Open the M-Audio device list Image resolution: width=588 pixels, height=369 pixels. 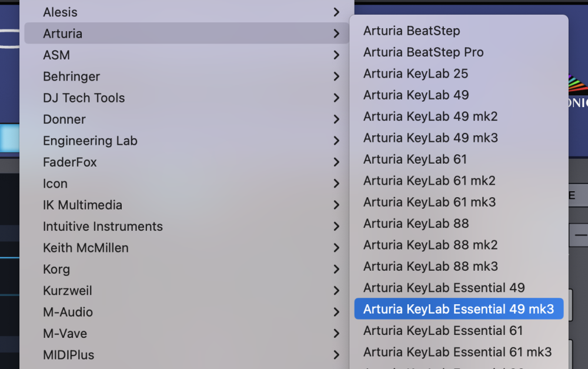point(68,312)
